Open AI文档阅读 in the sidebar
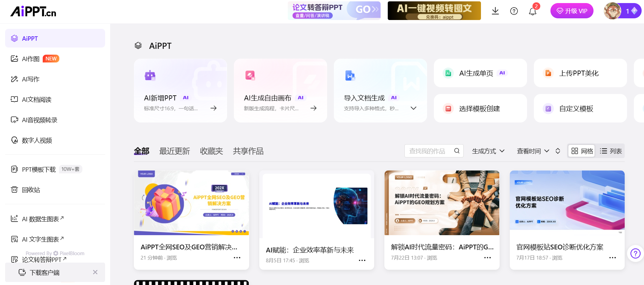This screenshot has height=285, width=644. coord(55,99)
